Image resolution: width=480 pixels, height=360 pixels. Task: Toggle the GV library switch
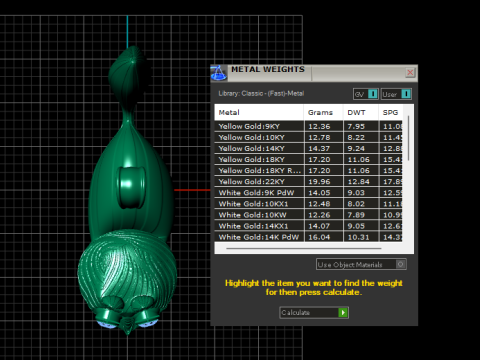(x=366, y=94)
